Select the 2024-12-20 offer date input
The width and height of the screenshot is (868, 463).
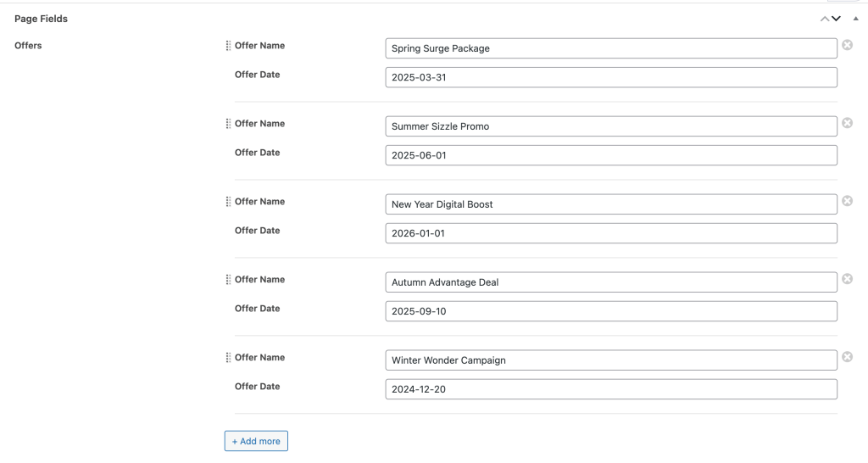coord(610,389)
